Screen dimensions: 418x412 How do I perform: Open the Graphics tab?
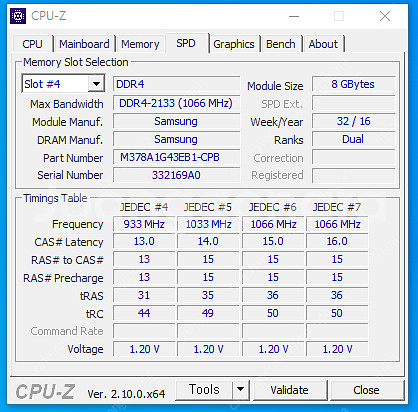pos(234,44)
